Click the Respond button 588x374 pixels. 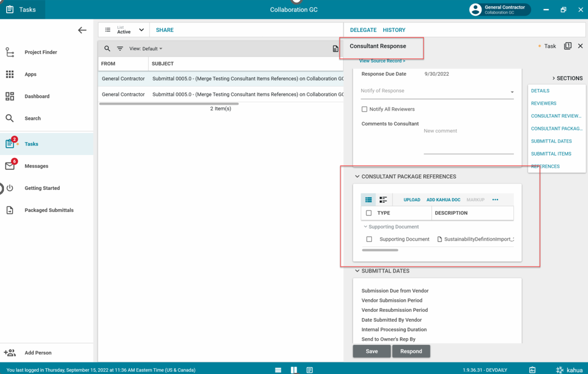tap(411, 351)
